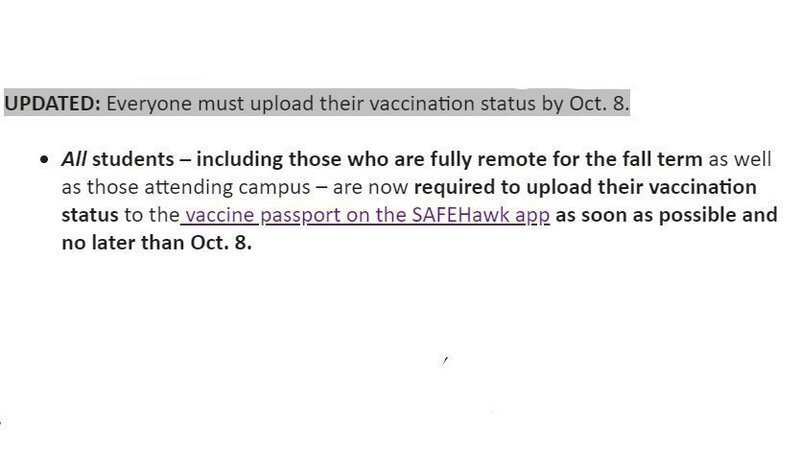Image resolution: width=800 pixels, height=450 pixels.
Task: Click the phrase 'fully remote'
Action: [x=488, y=159]
